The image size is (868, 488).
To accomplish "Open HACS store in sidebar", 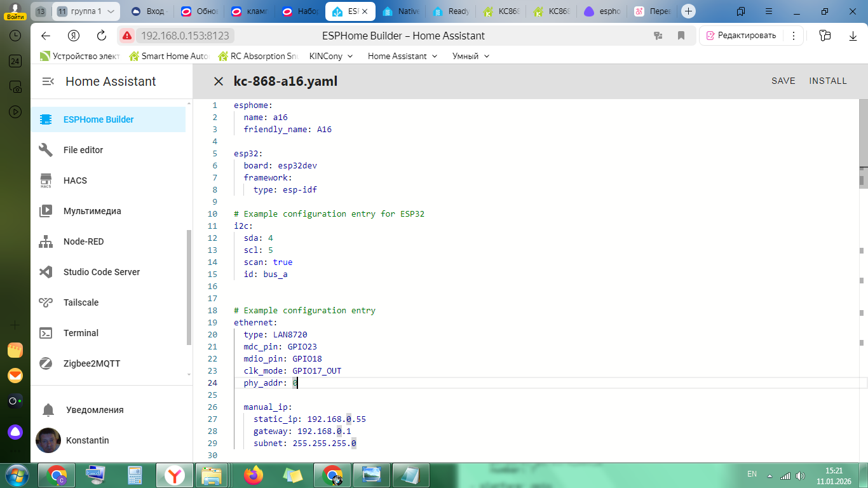I will pyautogui.click(x=75, y=180).
